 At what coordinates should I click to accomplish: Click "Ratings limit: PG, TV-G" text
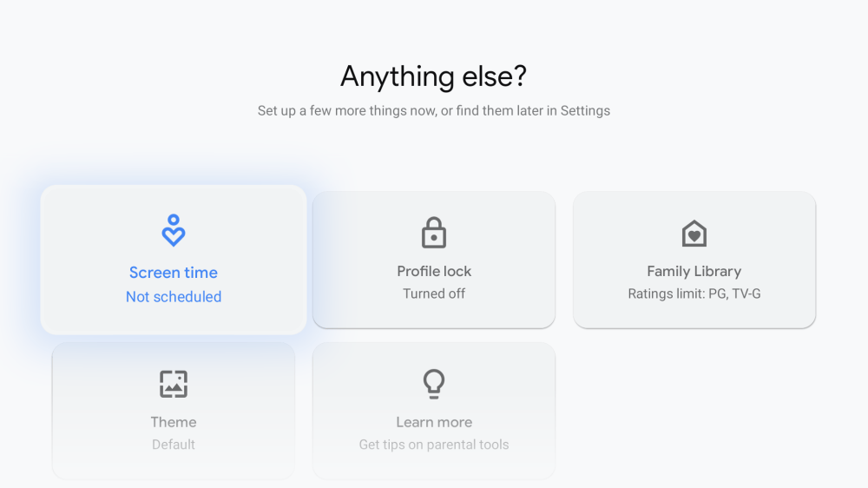(694, 293)
